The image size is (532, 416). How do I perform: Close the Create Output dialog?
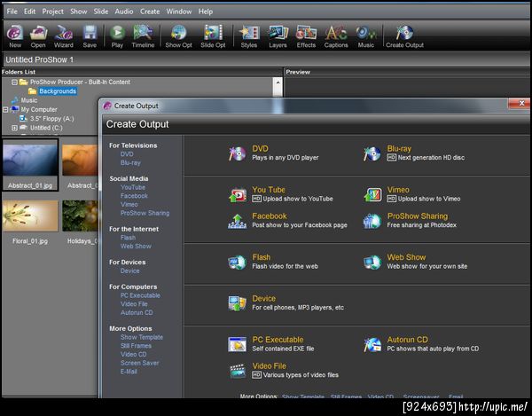point(520,104)
